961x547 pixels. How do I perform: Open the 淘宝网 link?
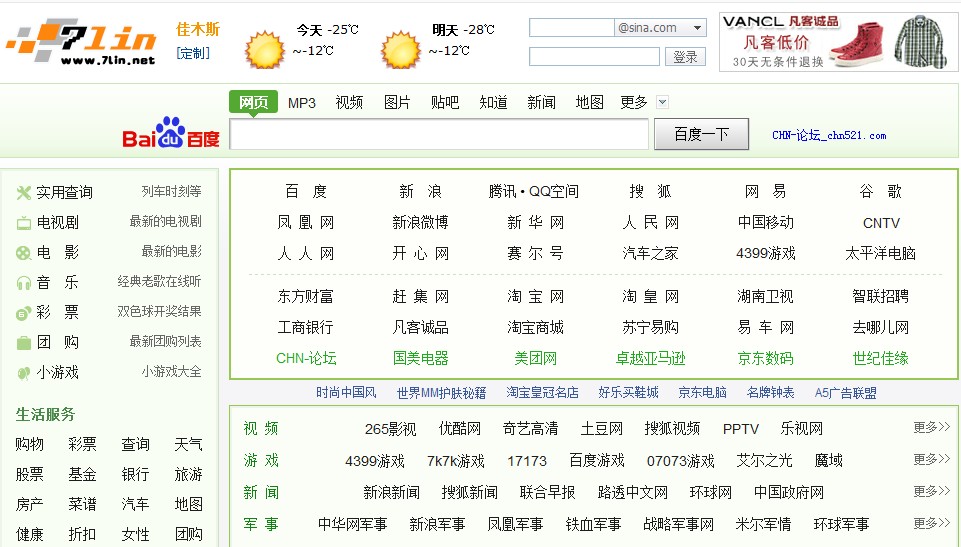tap(535, 296)
